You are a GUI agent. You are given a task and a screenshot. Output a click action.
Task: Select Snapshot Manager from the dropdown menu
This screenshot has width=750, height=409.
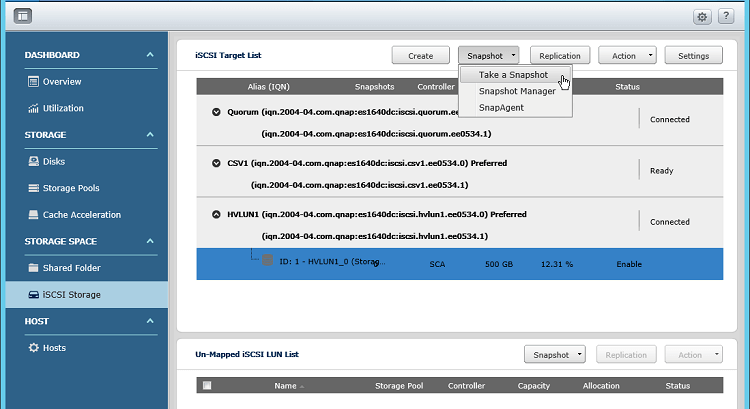pyautogui.click(x=517, y=91)
